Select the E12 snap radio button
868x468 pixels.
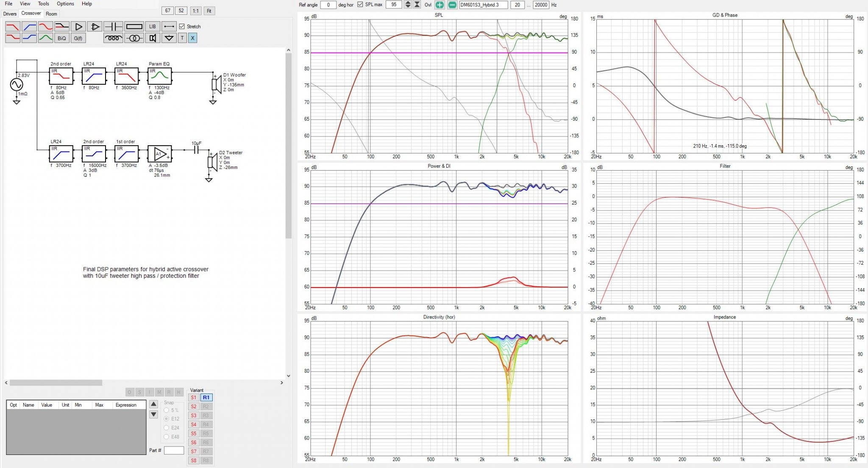point(167,418)
